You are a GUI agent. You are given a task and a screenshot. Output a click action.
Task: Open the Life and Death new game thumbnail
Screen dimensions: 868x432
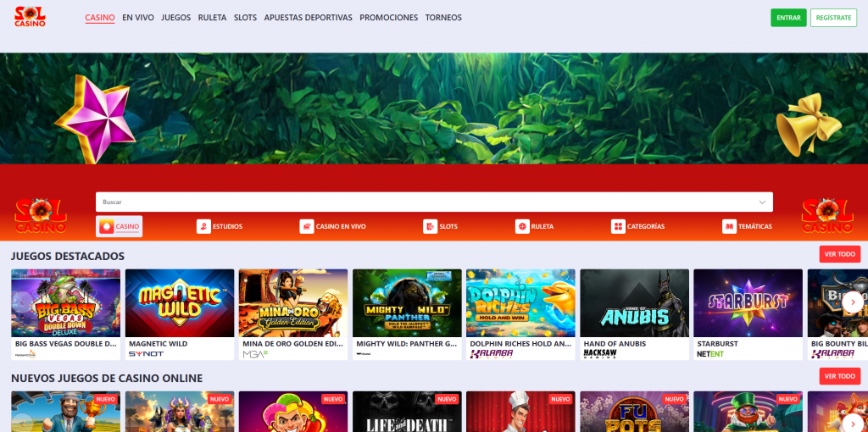407,412
